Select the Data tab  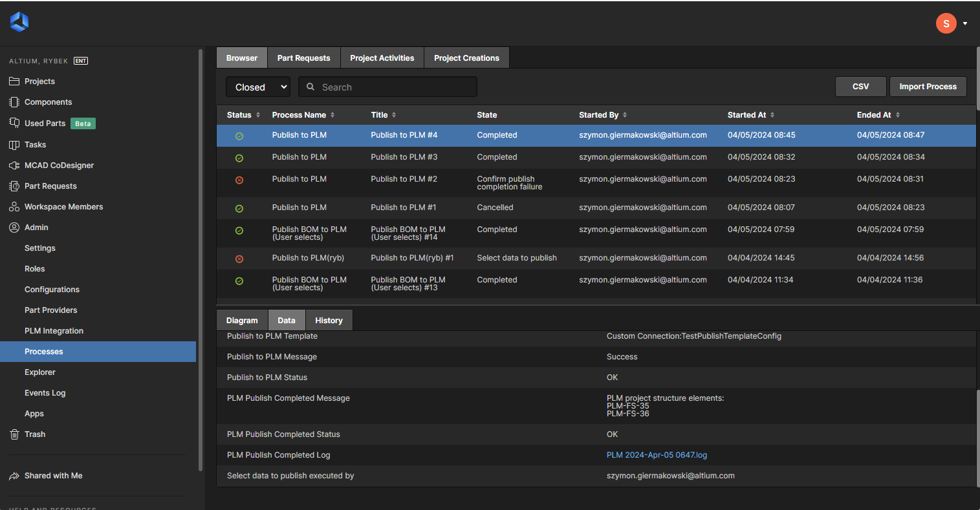click(x=287, y=320)
